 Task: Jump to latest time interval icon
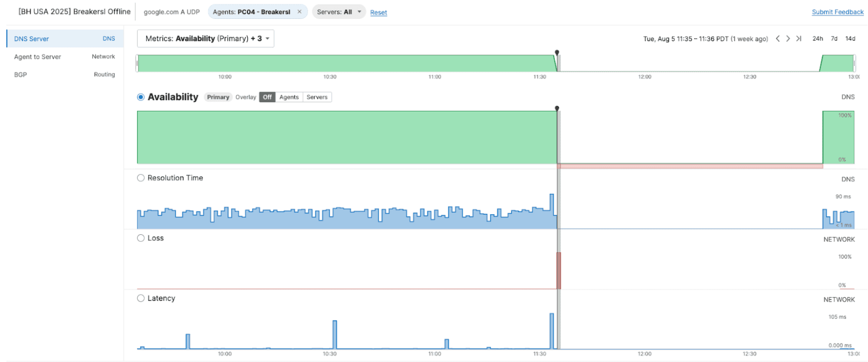click(798, 38)
